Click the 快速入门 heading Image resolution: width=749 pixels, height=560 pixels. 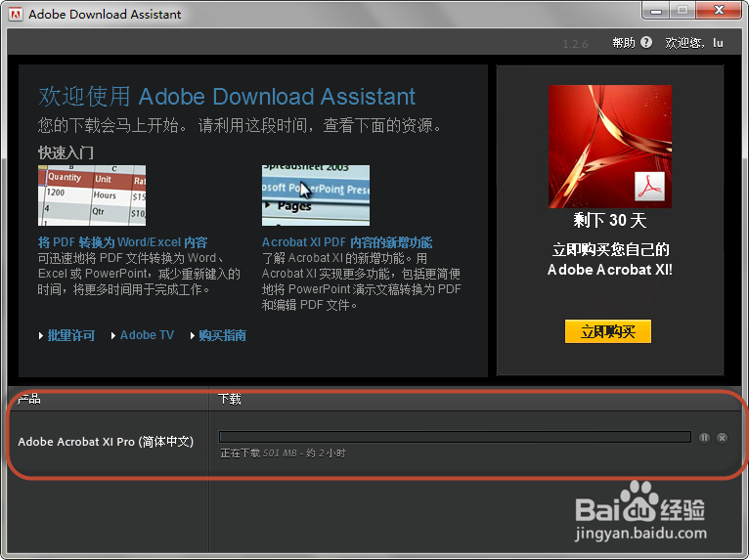pyautogui.click(x=66, y=152)
